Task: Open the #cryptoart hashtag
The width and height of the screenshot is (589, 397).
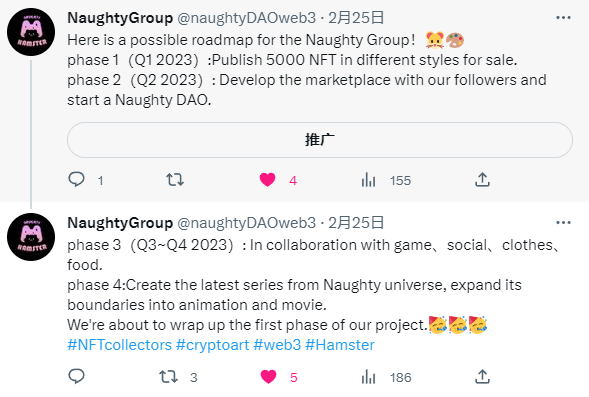Action: 213,345
